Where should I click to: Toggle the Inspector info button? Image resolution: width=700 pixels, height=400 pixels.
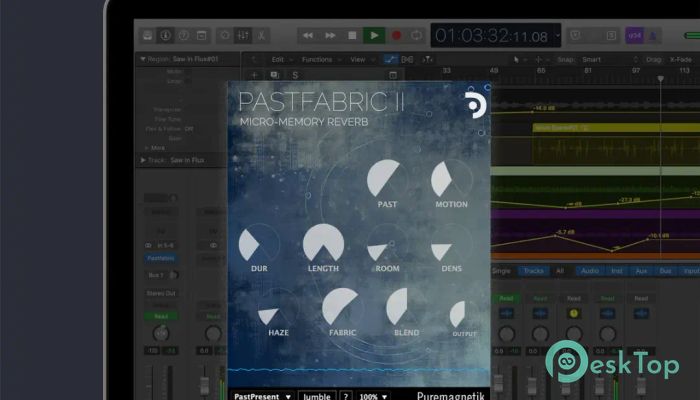pos(166,36)
